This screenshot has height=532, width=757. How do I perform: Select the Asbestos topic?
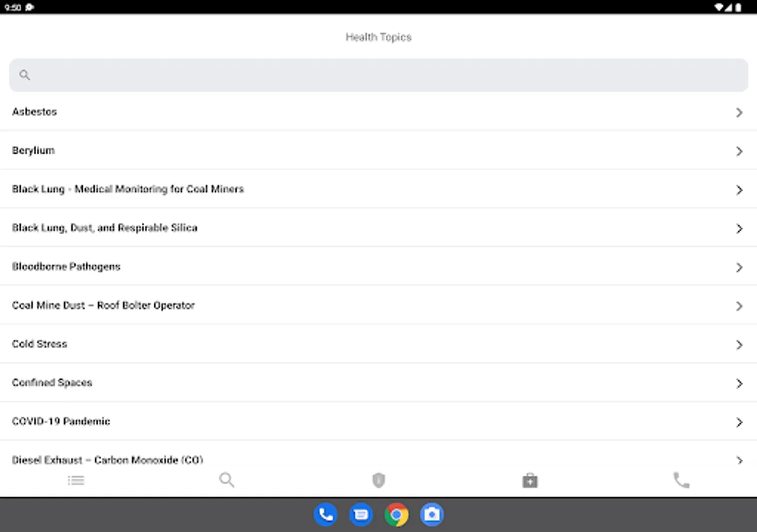378,112
